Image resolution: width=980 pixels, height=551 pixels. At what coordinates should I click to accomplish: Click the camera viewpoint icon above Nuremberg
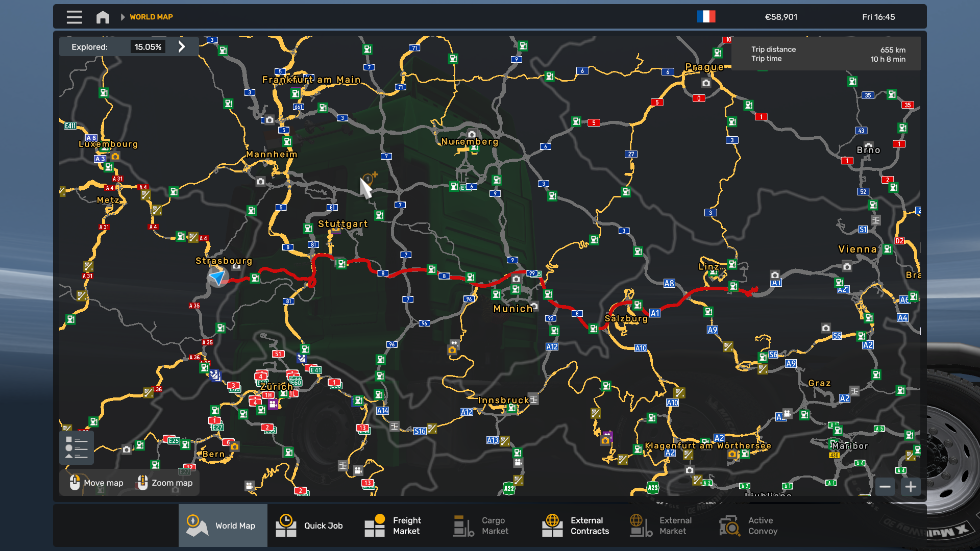(x=472, y=135)
